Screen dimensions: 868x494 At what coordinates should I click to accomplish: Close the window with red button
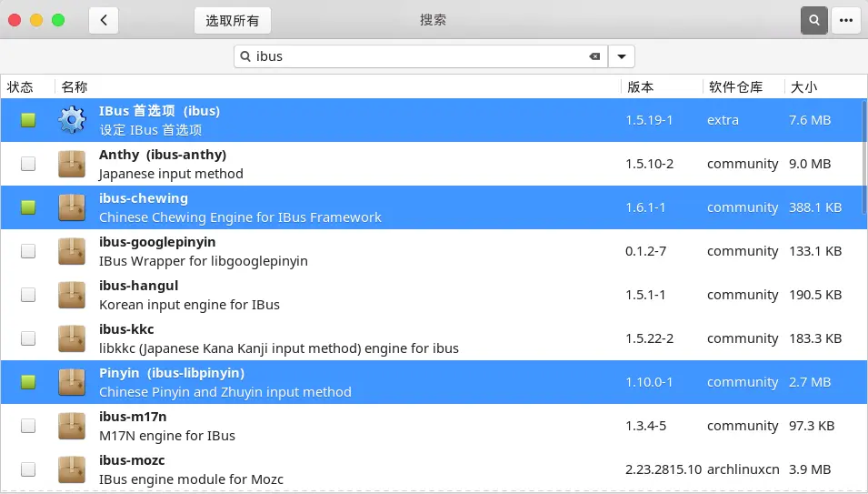pos(15,21)
